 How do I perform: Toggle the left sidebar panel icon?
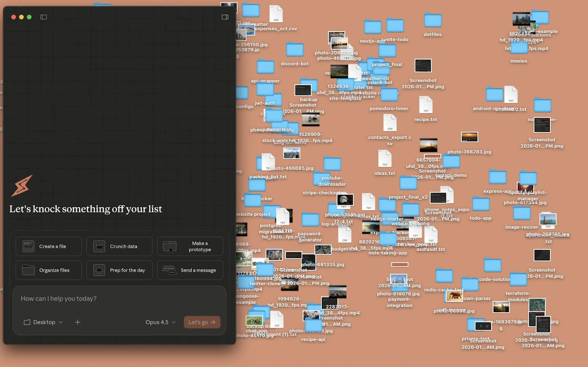coord(43,16)
